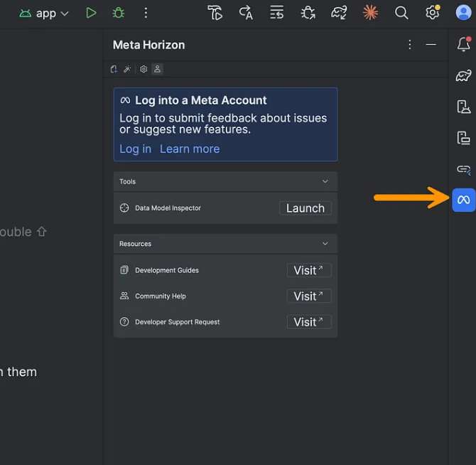Click the attach debugger bug-arrow icon

click(x=308, y=13)
